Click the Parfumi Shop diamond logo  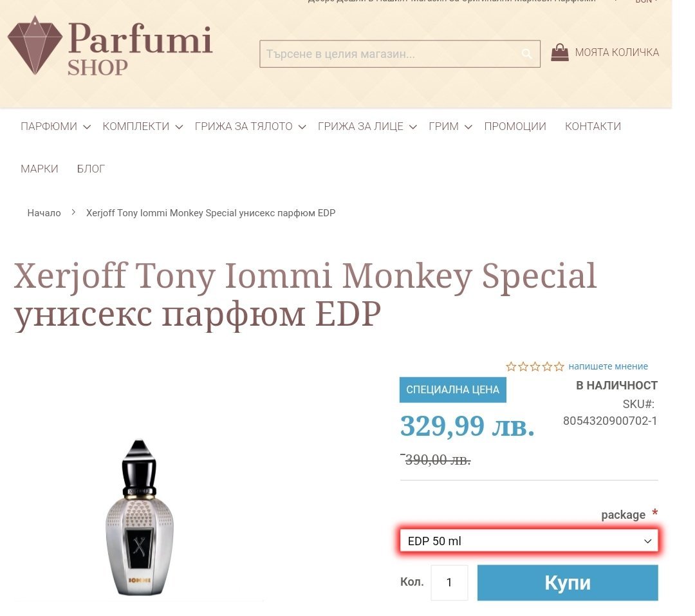click(35, 46)
